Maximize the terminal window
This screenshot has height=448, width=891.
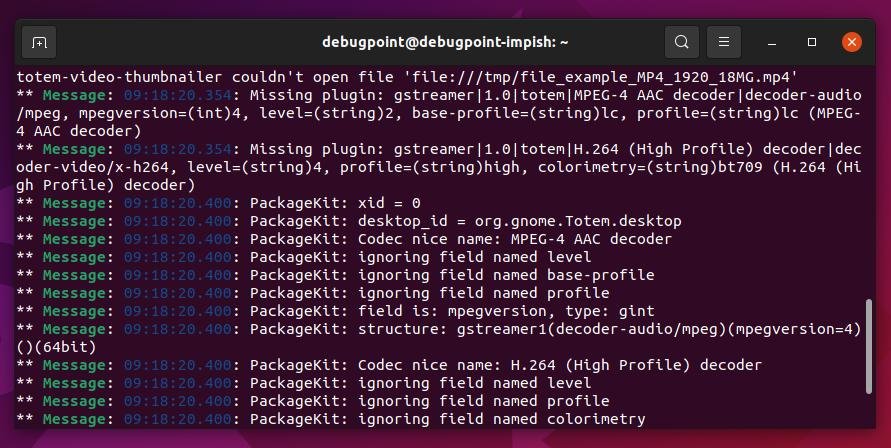click(811, 42)
